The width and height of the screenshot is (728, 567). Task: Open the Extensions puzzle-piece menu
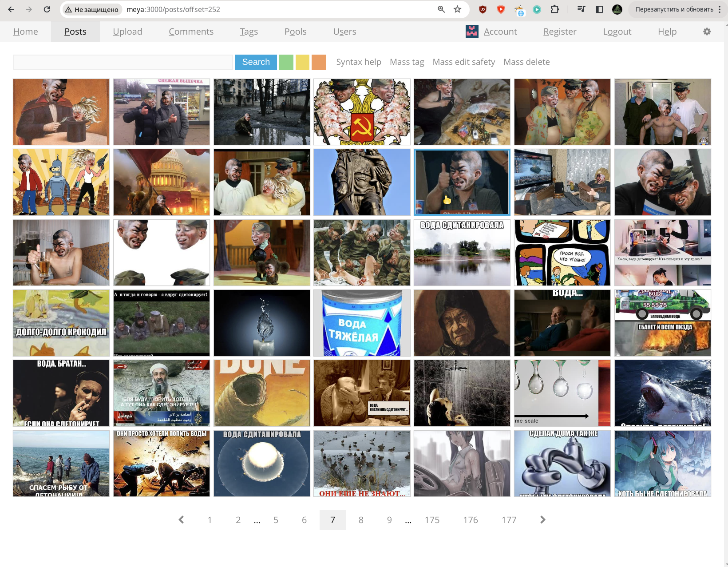[555, 9]
